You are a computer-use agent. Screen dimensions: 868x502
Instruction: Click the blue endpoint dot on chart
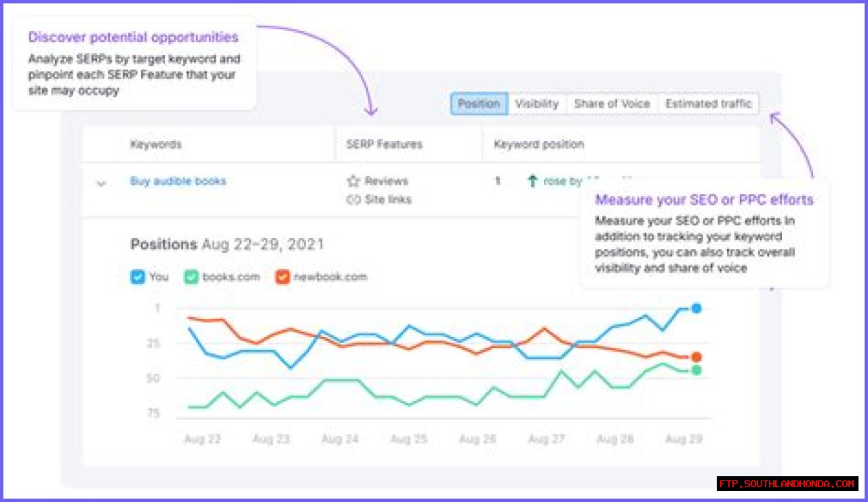pos(696,309)
